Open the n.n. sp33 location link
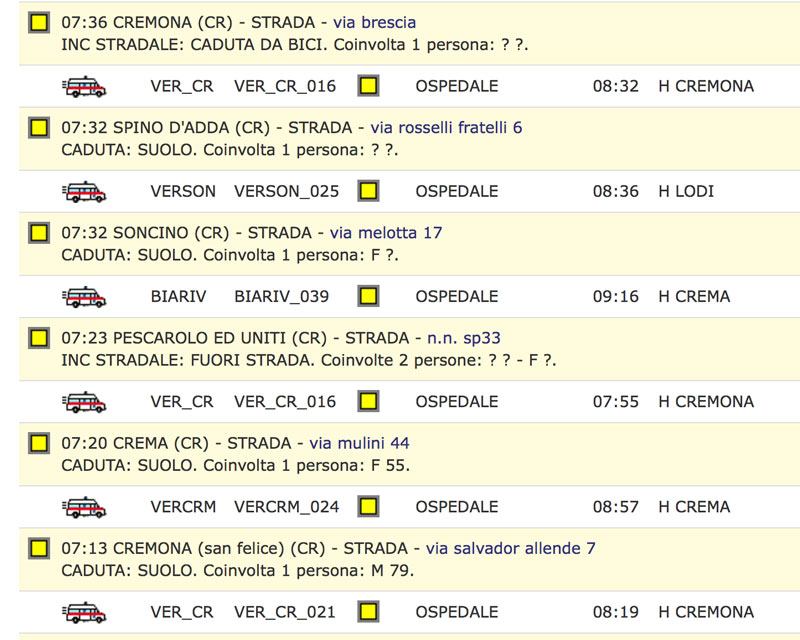The width and height of the screenshot is (800, 640). (x=464, y=338)
